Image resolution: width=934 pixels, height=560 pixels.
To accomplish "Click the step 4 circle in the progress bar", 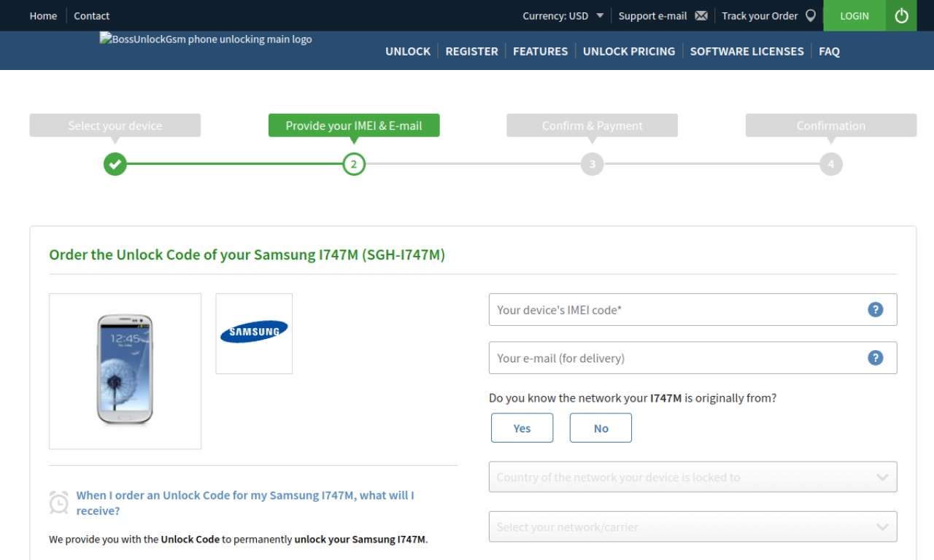I will (x=830, y=164).
